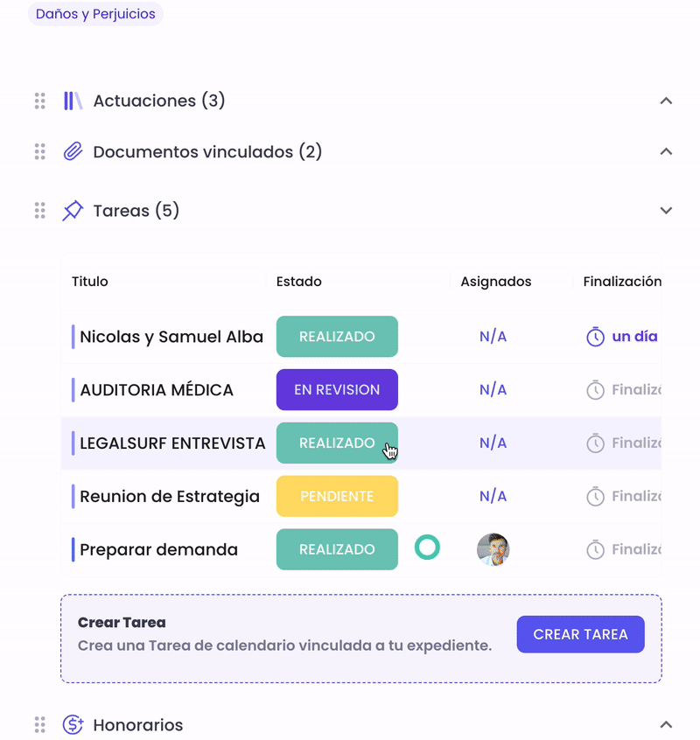The height and width of the screenshot is (740, 700).
Task: Click the drag handle next to Honorarios
Action: click(x=38, y=725)
